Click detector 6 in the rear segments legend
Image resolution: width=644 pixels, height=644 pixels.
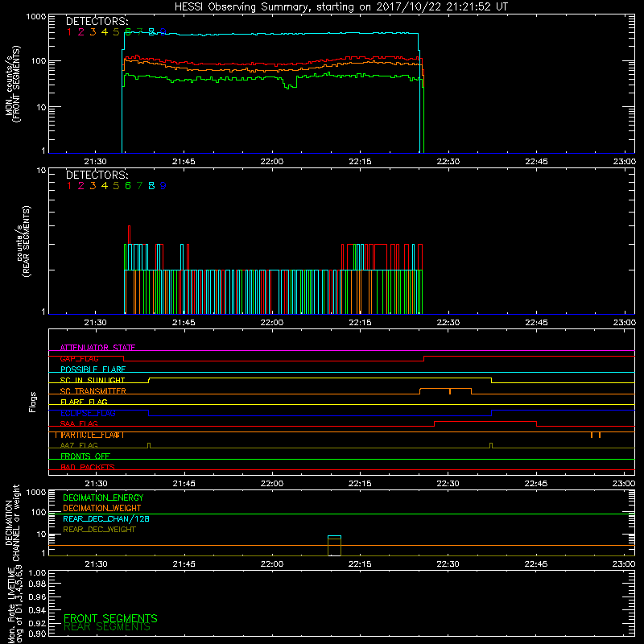128,186
